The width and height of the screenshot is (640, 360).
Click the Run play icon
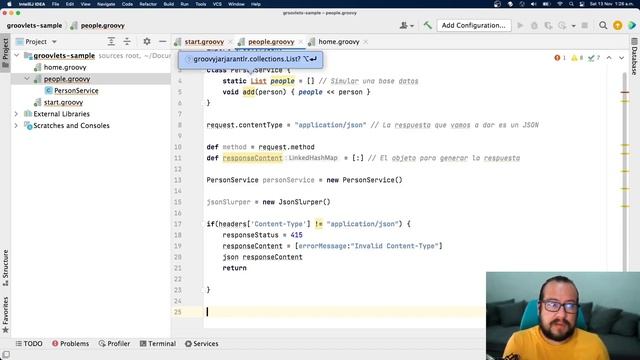point(520,25)
